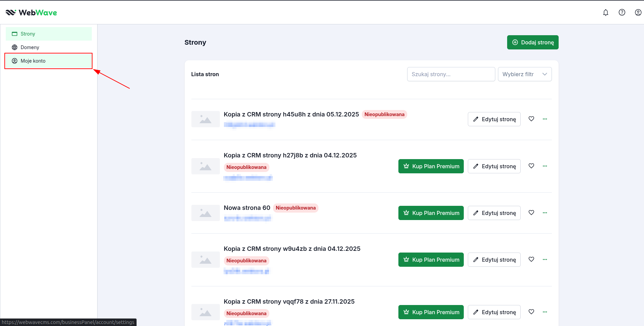Viewport: 644px width, 326px height.
Task: Favorite the w9u4zb copy with heart icon
Action: 531,259
